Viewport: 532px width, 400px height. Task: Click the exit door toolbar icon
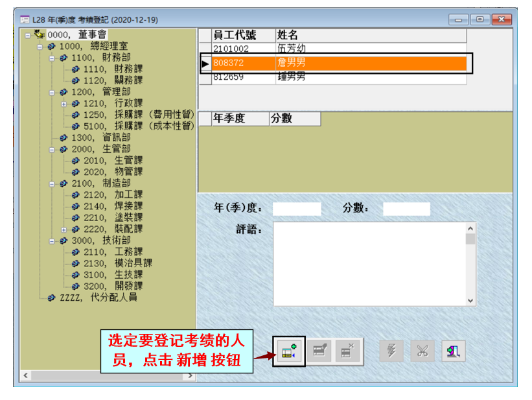(x=454, y=351)
